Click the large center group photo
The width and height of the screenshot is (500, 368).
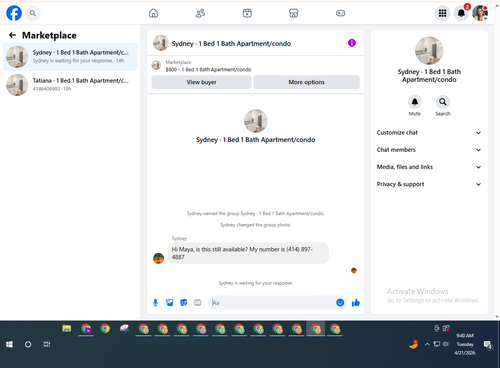click(x=256, y=121)
